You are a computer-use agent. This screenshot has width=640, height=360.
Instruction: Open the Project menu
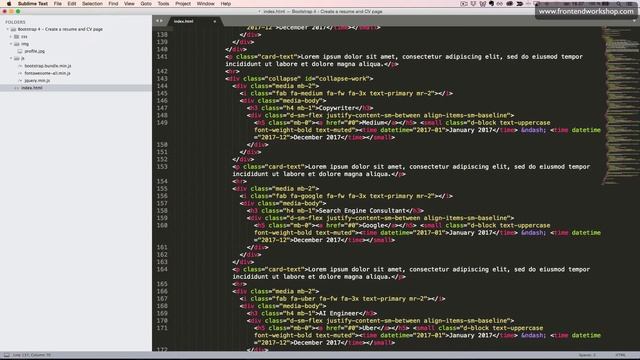pyautogui.click(x=183, y=4)
